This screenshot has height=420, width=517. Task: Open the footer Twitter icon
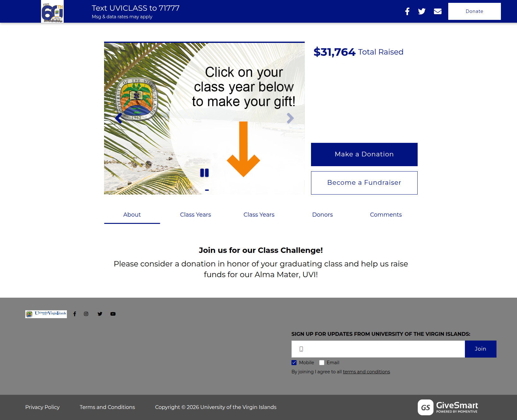click(100, 314)
